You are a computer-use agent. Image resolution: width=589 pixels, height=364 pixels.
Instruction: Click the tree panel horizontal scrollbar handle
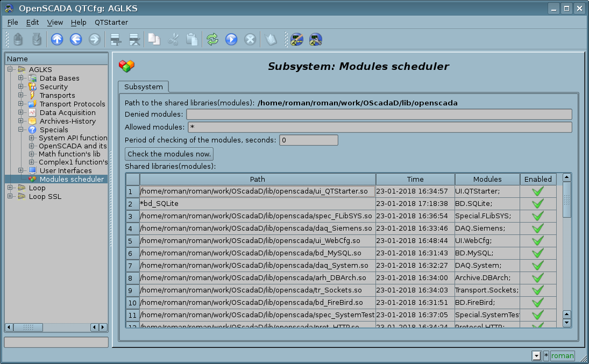point(28,327)
